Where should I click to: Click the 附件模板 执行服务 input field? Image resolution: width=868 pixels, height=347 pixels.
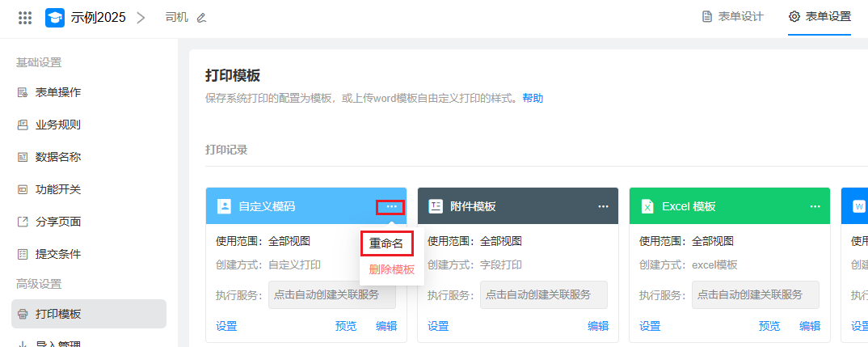(x=543, y=295)
